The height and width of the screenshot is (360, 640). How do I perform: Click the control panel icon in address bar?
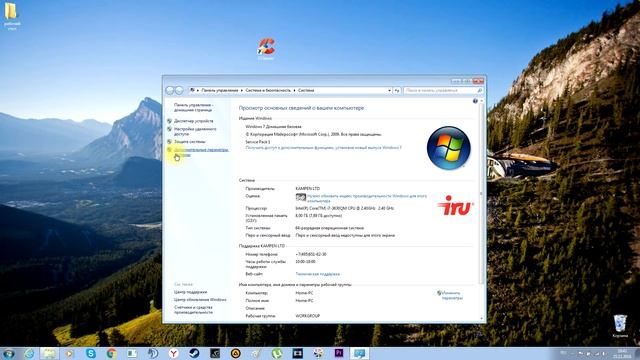tap(192, 90)
